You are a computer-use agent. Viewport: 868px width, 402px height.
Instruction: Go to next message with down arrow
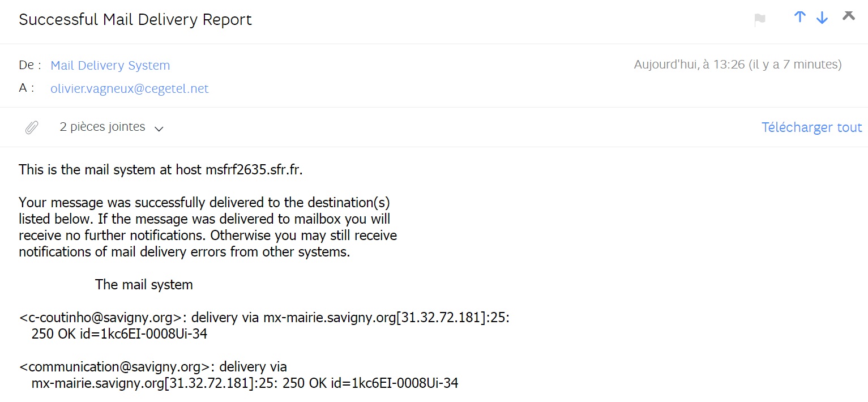point(822,18)
